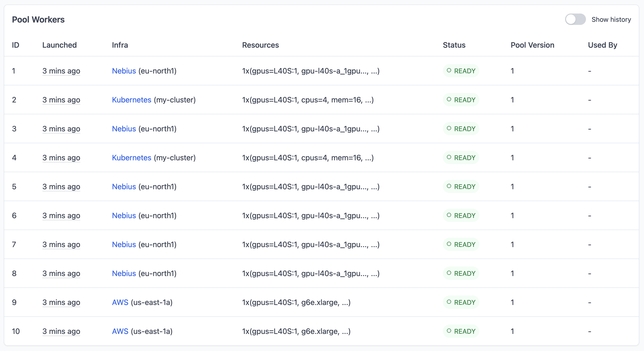
Task: Click the AWS link for worker 10
Action: [120, 331]
